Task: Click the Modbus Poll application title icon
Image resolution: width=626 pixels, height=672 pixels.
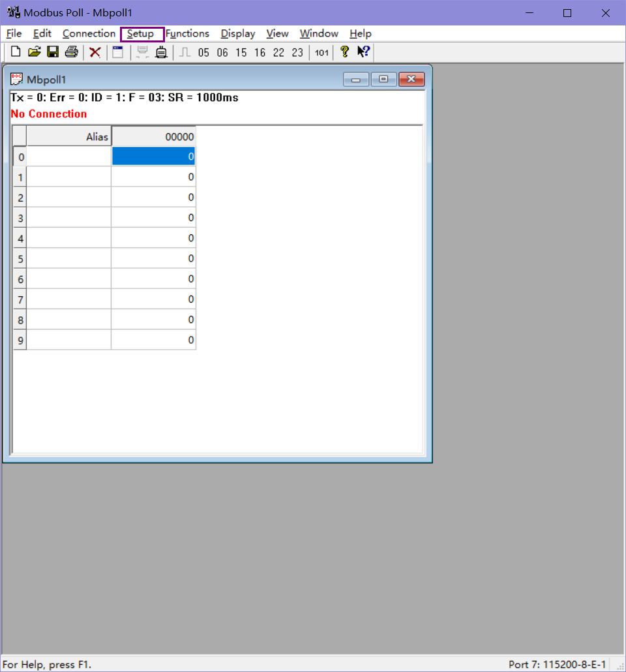Action: [14, 12]
